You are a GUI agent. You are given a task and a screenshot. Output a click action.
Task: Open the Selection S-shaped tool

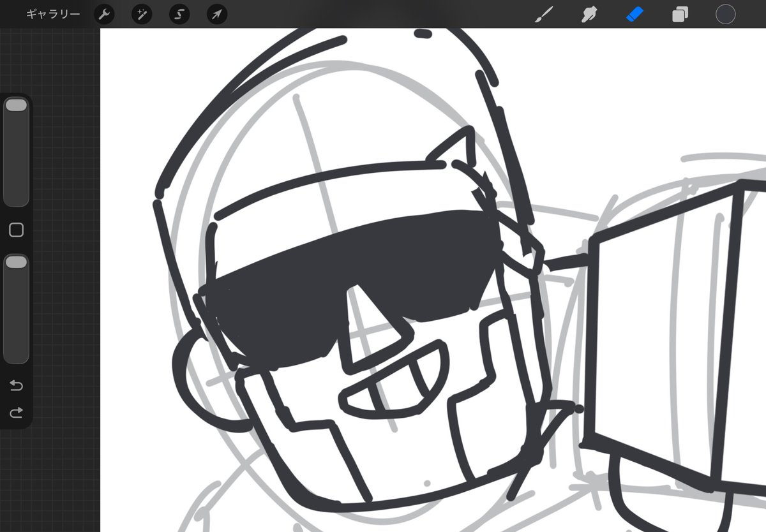(x=179, y=14)
